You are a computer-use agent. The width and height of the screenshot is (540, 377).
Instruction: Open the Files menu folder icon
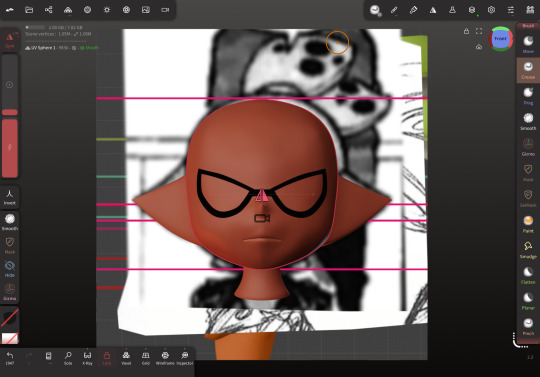coord(29,10)
